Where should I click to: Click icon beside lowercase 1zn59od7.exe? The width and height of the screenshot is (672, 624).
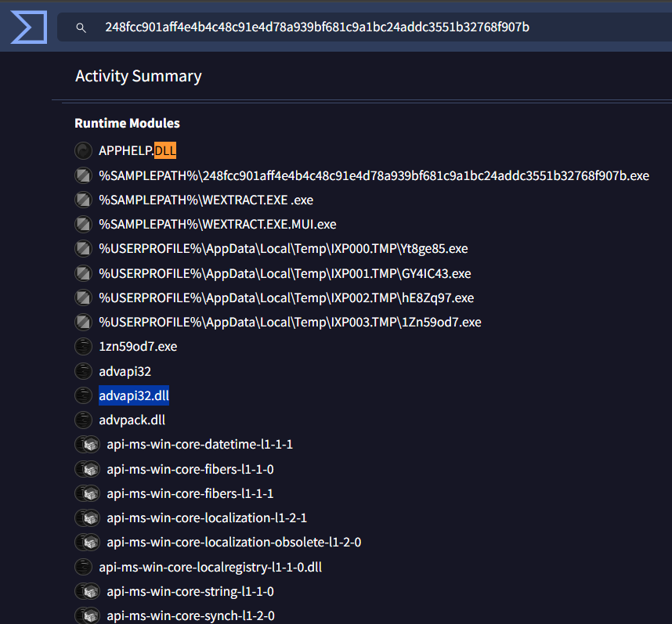[84, 347]
